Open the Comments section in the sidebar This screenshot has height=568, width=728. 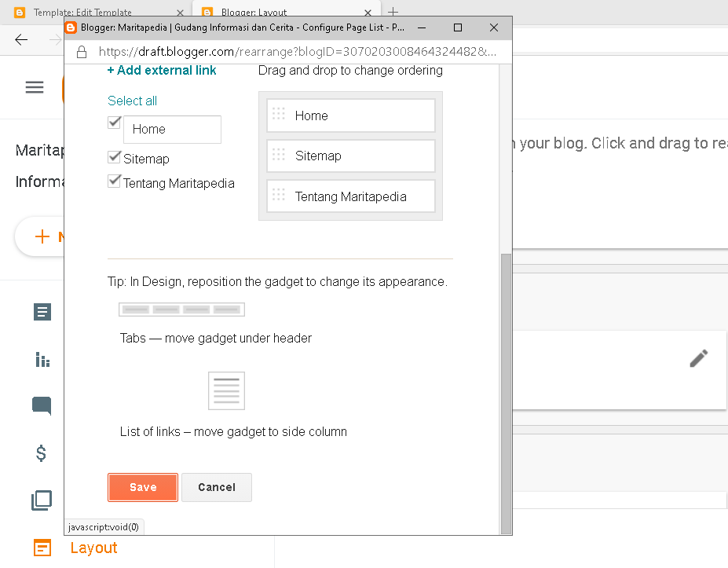(x=42, y=406)
